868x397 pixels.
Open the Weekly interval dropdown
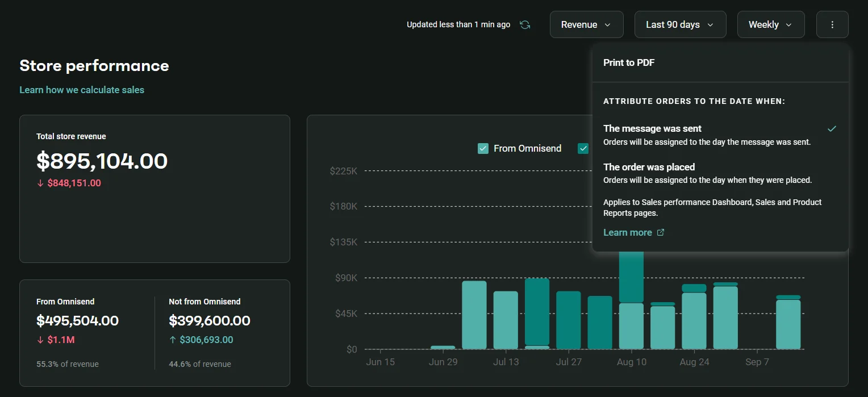pos(770,25)
